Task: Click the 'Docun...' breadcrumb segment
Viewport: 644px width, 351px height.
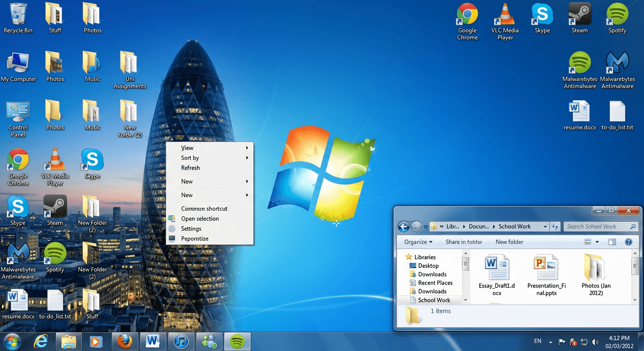Action: (478, 226)
